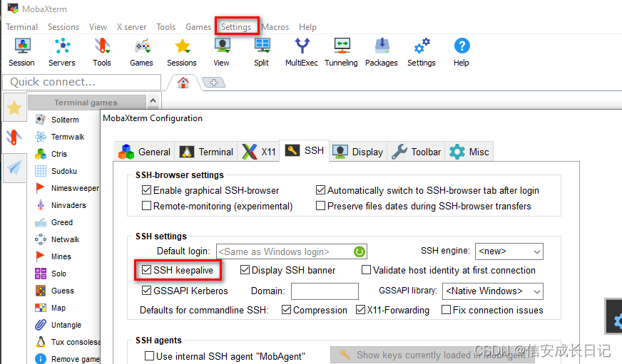Toggle the SSH keepalive checkbox

coord(146,270)
